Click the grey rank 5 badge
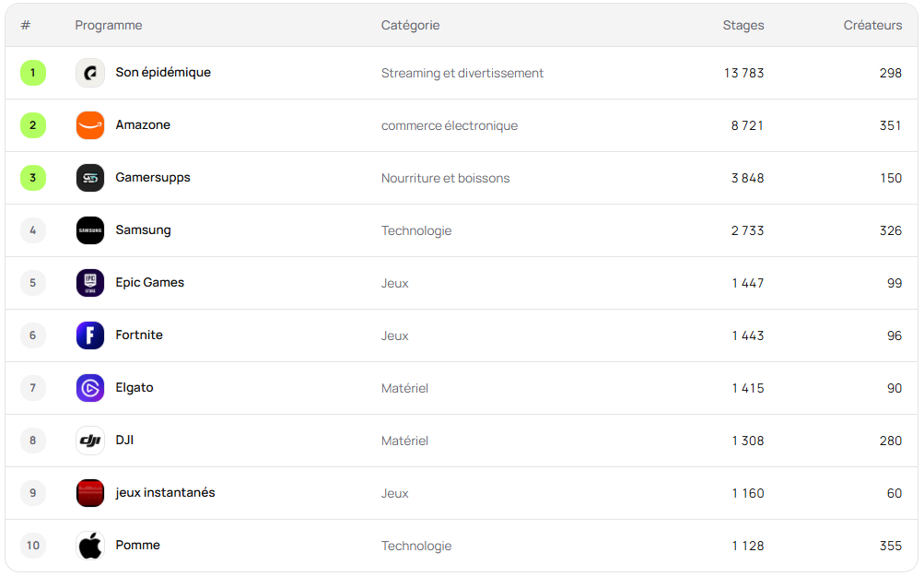 tap(33, 283)
